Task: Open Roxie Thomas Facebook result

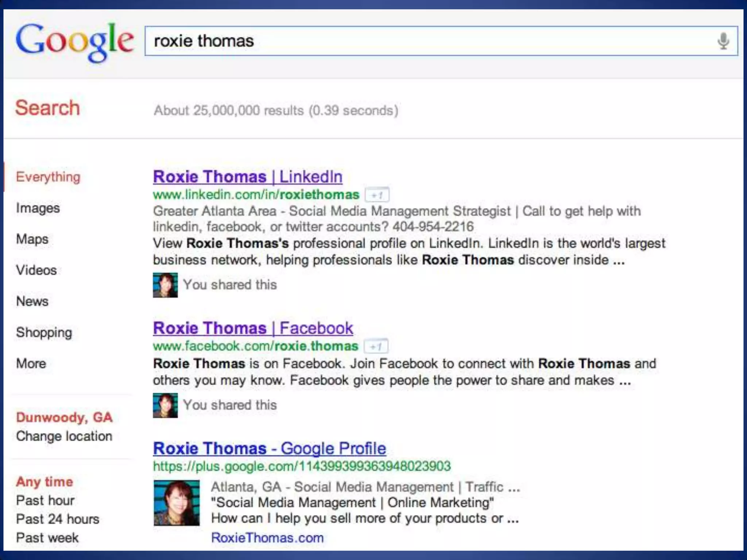Action: tap(253, 328)
